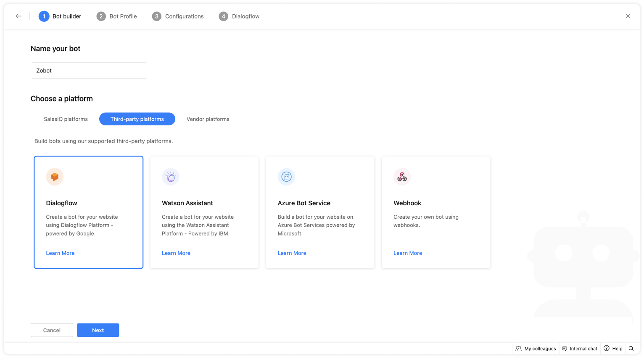
Task: Click the Cancel button
Action: click(52, 330)
